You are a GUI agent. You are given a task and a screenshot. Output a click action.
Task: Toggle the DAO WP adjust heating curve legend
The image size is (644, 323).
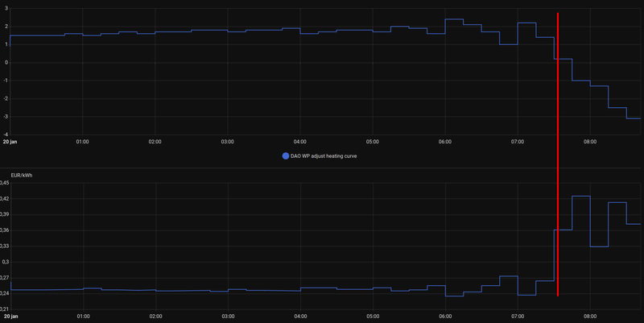tap(320, 156)
